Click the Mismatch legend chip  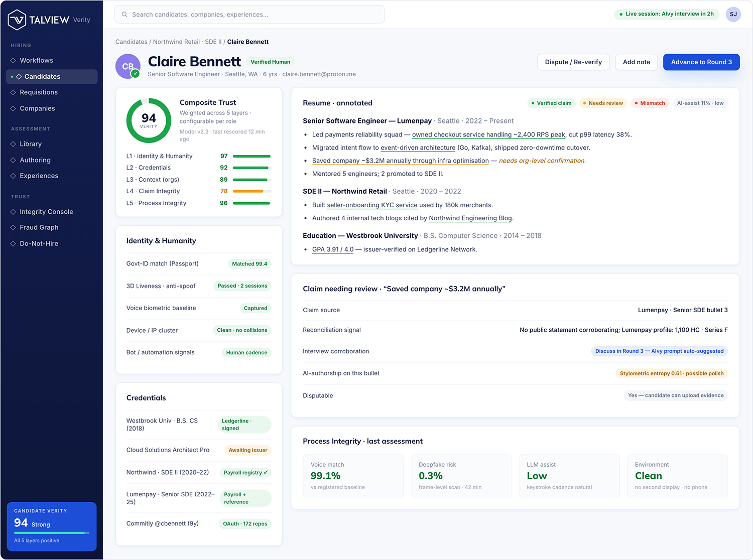pyautogui.click(x=650, y=103)
